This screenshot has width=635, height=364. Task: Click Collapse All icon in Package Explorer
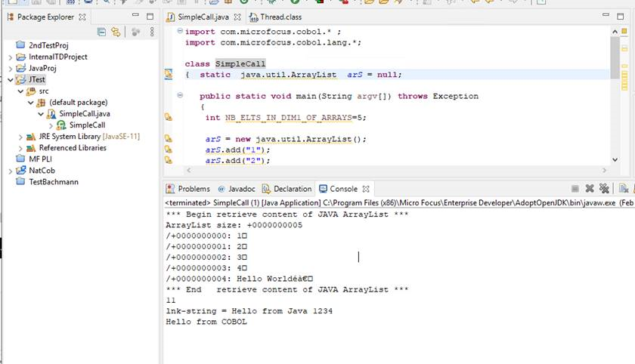pos(101,32)
